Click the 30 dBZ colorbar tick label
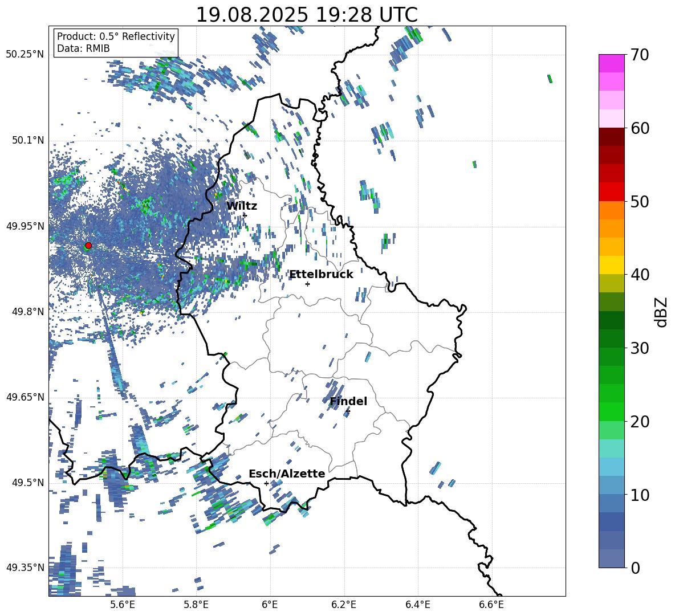 (640, 348)
